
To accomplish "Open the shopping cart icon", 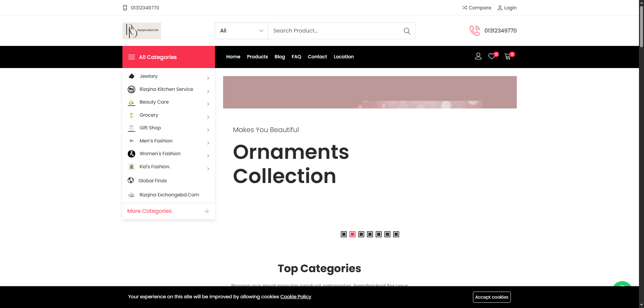I will click(x=508, y=56).
